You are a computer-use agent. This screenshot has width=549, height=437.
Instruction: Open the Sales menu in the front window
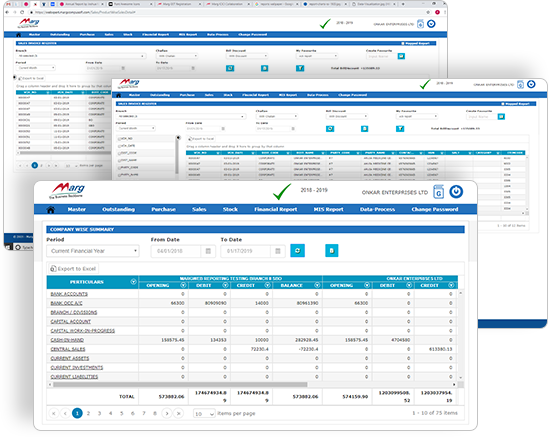tap(199, 209)
